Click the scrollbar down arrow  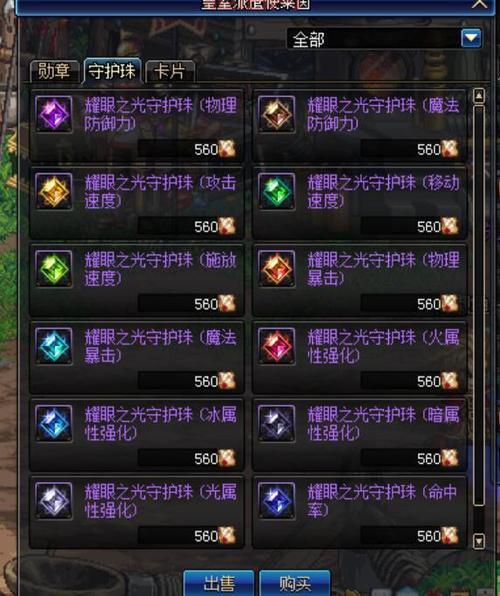478,540
